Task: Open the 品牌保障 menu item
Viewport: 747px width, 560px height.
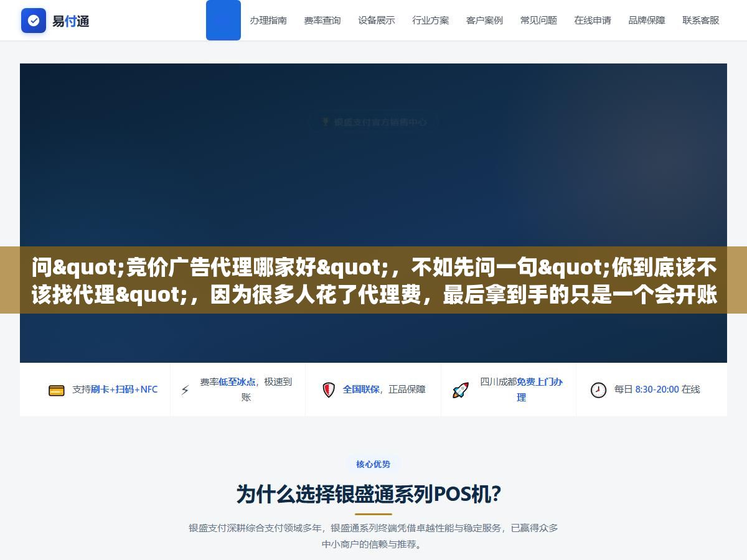Action: (647, 21)
